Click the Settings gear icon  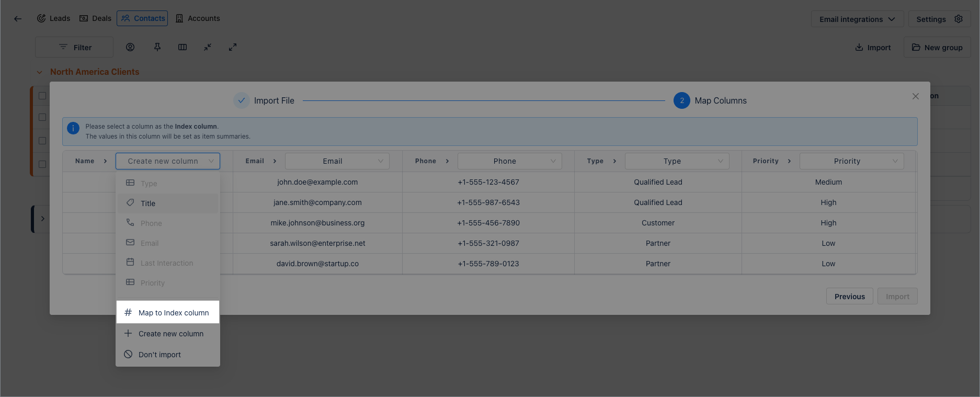point(958,19)
